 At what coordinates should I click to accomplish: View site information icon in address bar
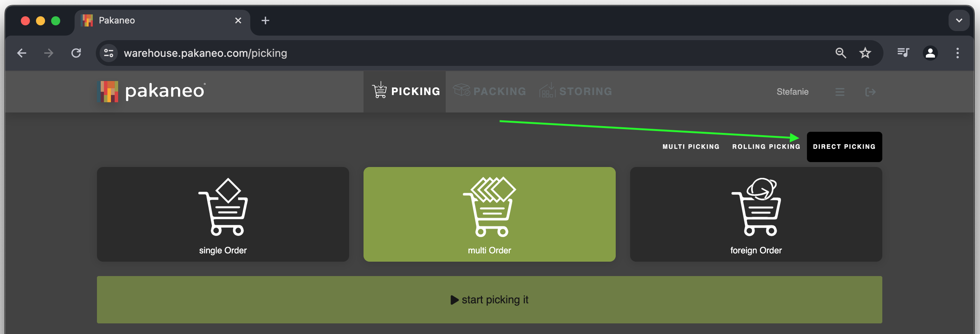click(109, 53)
